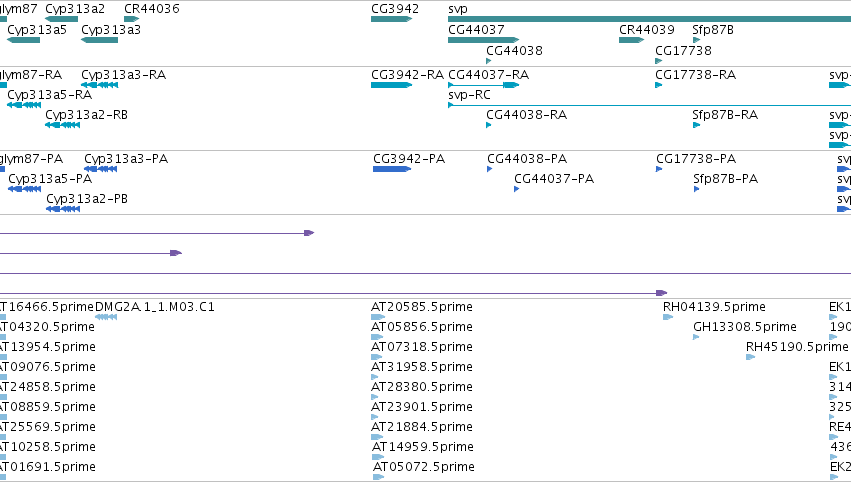851x482 pixels.
Task: Select the svp-RC transcript
Action: tap(649, 105)
